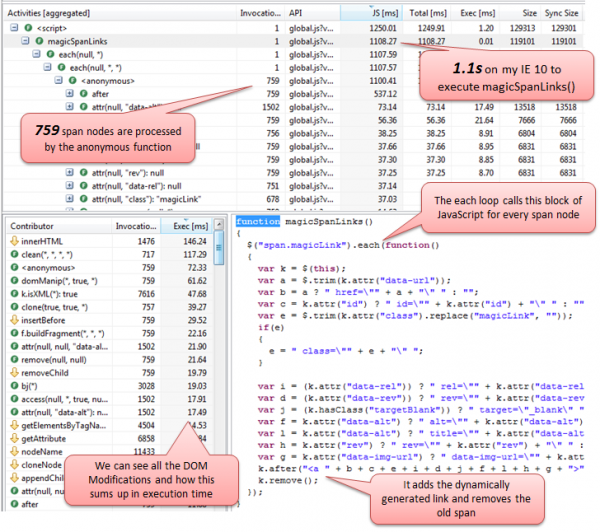Viewport: 600px width, 532px height.
Task: Click the green icon beside access(null, *, true...
Action: coord(14,399)
